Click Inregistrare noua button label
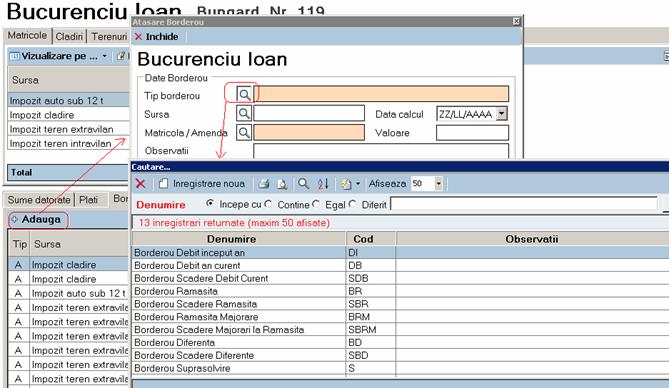This screenshot has width=669, height=388. (209, 184)
